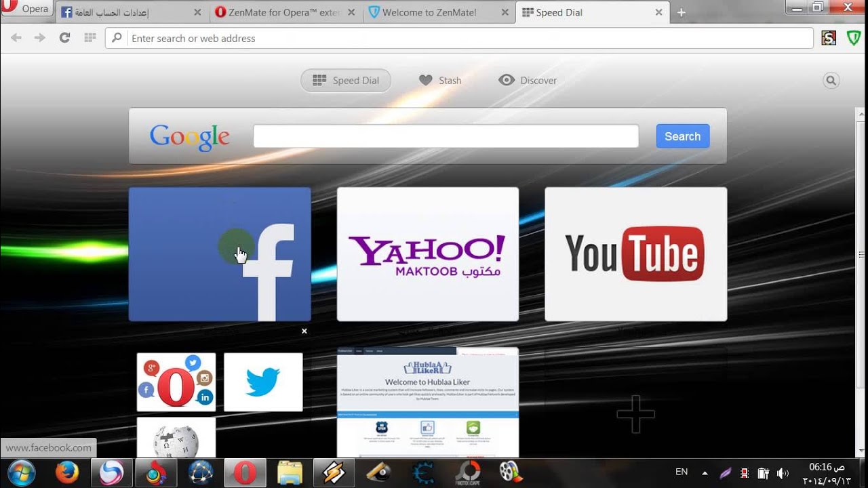Switch to Opera in the taskbar

pos(244,472)
